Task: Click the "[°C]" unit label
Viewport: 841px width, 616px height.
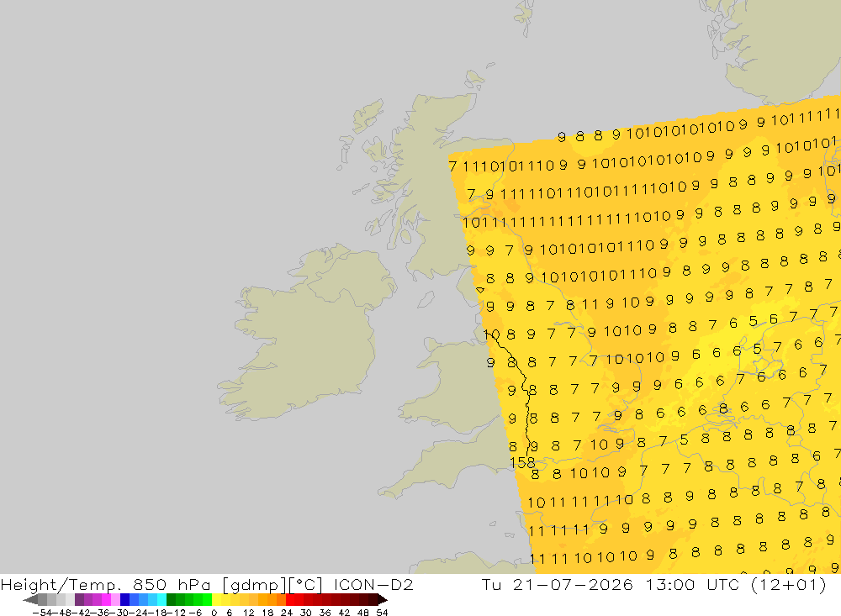Action: tap(306, 584)
